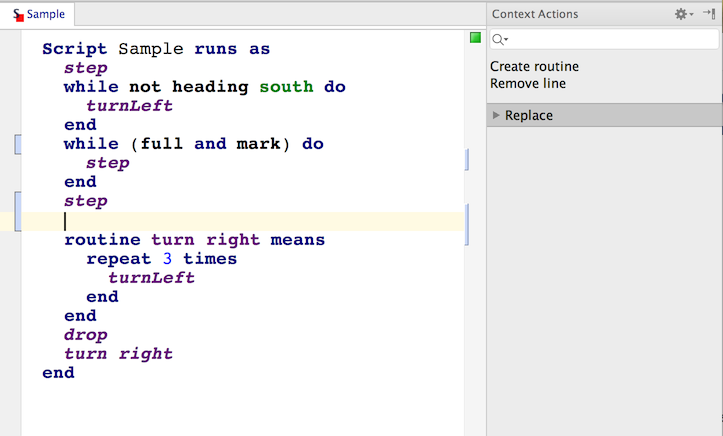
Task: Focus the Context Actions search field
Action: click(x=610, y=39)
